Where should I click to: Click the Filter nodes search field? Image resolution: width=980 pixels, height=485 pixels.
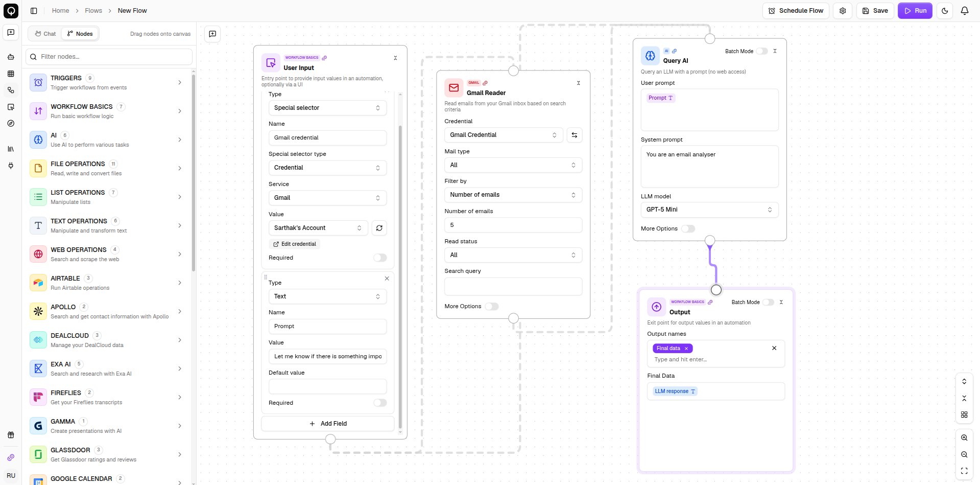(x=109, y=57)
